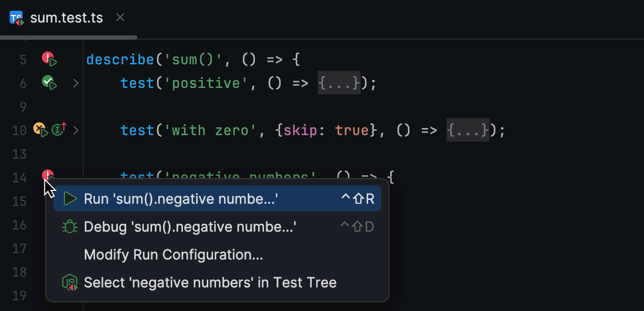Choose Select 'negative numbers' in Test Tree

tap(217, 283)
